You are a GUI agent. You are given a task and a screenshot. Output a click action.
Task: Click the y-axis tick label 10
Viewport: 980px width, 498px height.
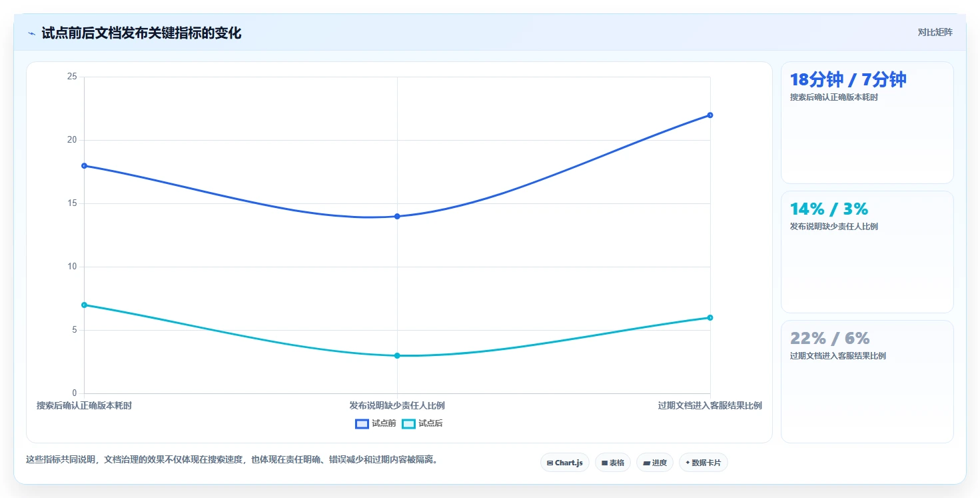(x=72, y=267)
